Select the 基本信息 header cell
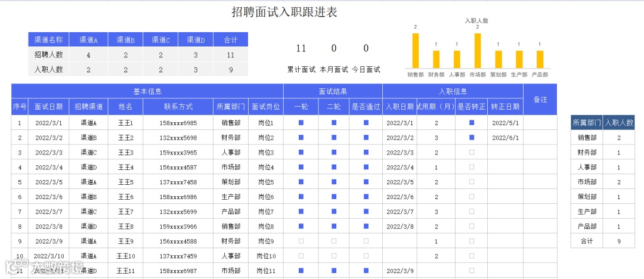Viewport: 644px width, 279px height. point(147,91)
